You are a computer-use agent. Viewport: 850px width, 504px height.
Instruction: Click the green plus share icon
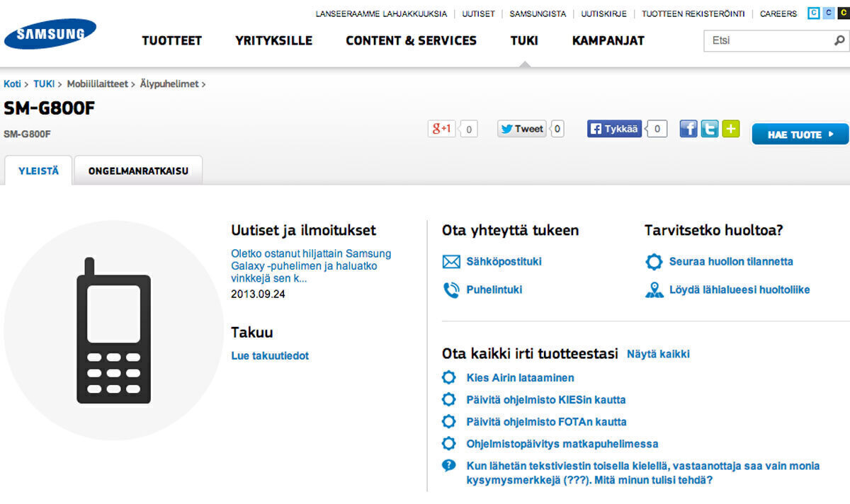pos(730,129)
